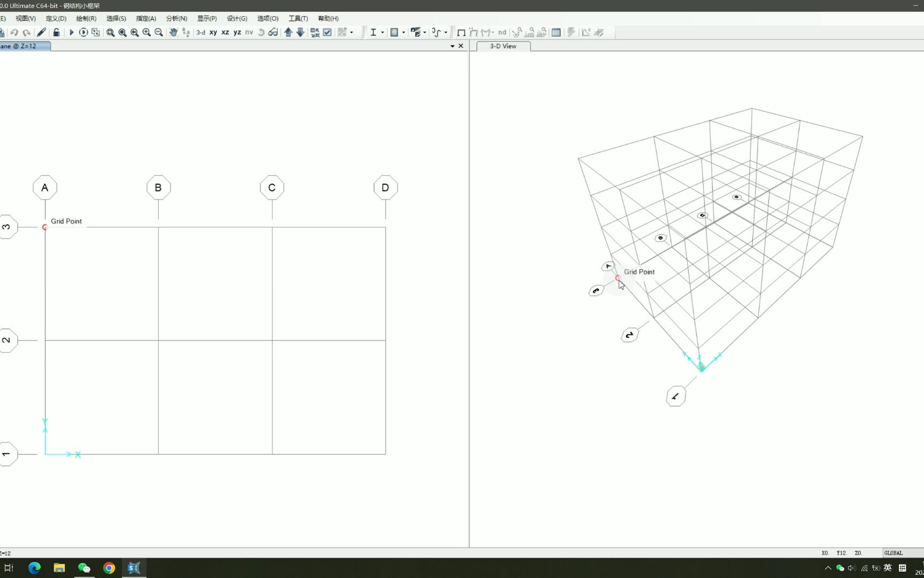The width and height of the screenshot is (924, 578).
Task: Open the 设计(G) menu
Action: [237, 18]
